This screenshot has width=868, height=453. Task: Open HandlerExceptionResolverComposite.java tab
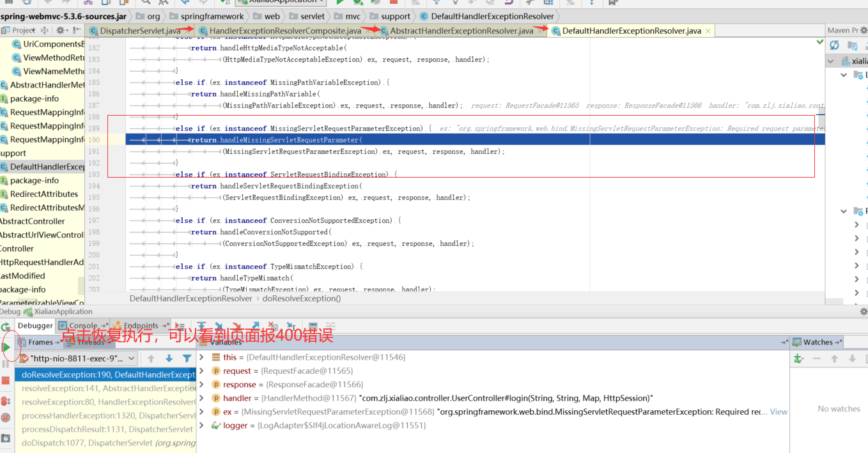click(x=285, y=31)
